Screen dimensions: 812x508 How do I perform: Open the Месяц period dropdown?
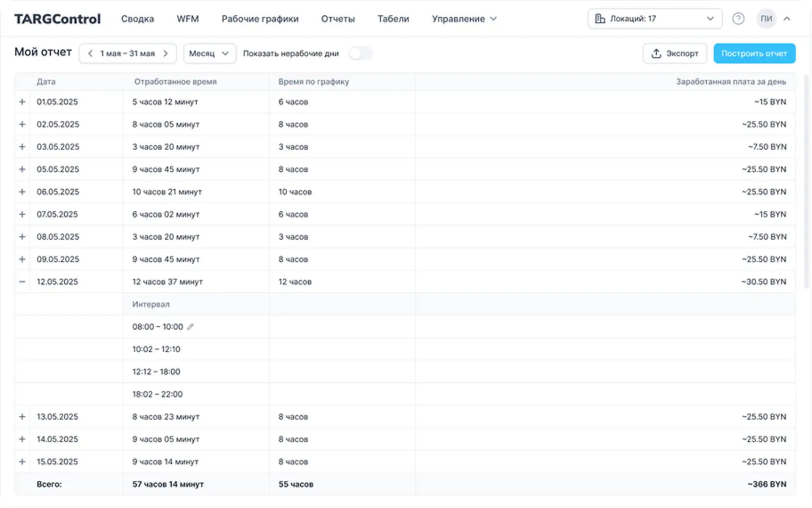209,53
